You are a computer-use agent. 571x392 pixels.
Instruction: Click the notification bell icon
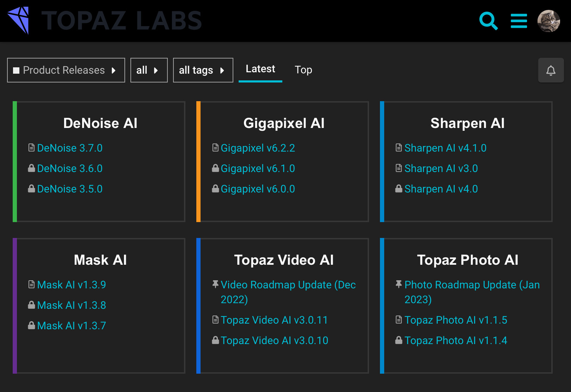[x=551, y=70]
